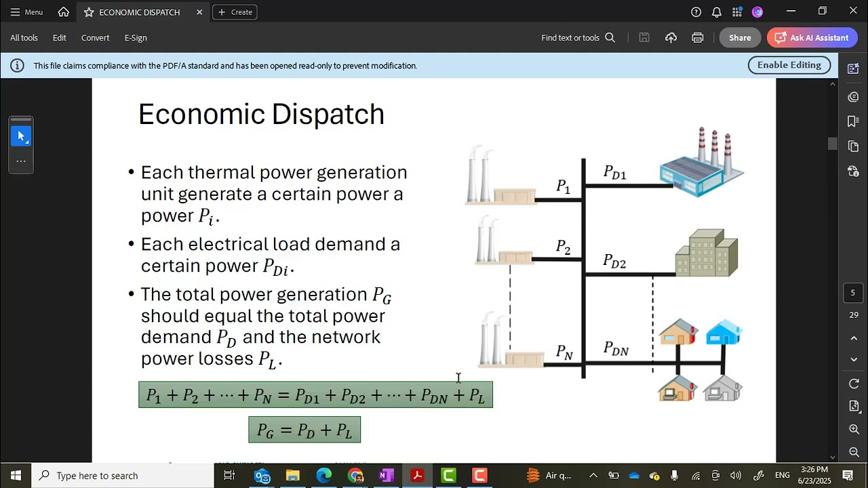
Task: Click the Share button
Action: [740, 38]
